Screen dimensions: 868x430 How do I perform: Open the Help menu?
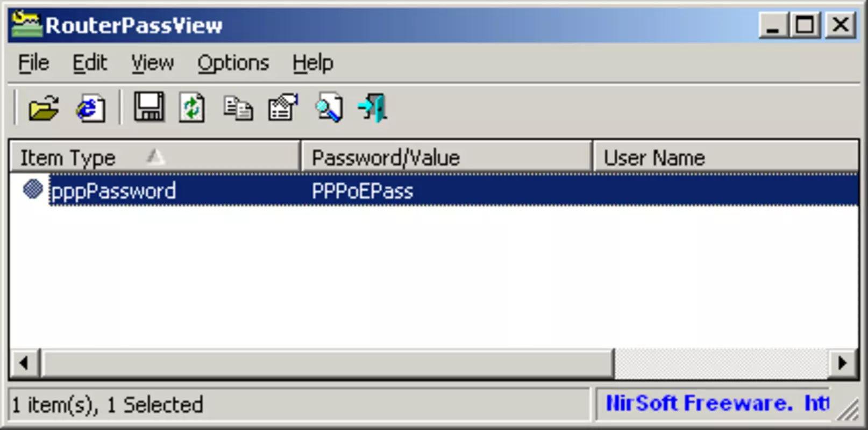click(312, 63)
